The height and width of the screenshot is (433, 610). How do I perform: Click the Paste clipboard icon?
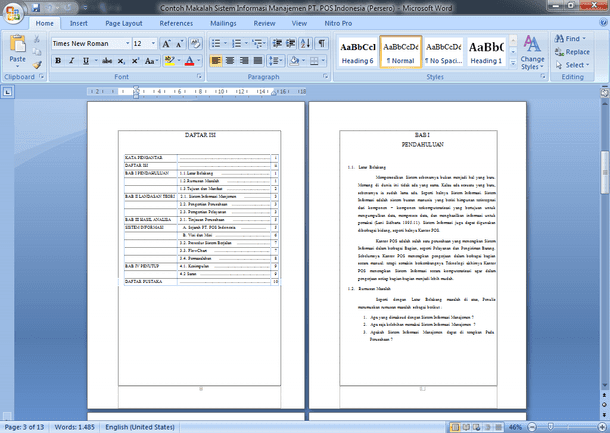coord(18,44)
